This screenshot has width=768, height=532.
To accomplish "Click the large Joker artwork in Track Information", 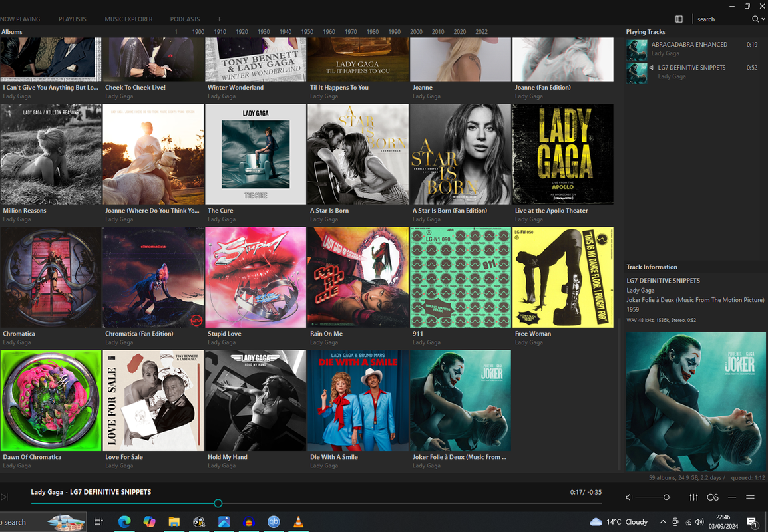I will [x=695, y=402].
